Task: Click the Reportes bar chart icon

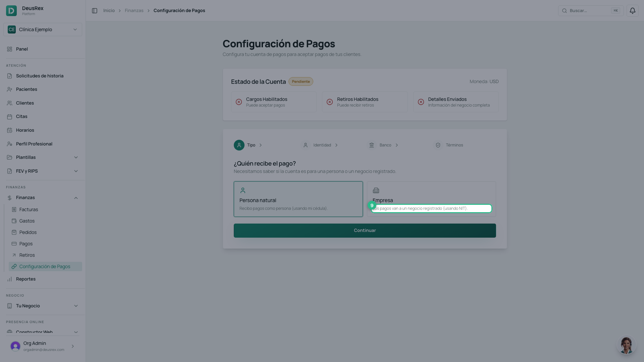Action: 9,279
